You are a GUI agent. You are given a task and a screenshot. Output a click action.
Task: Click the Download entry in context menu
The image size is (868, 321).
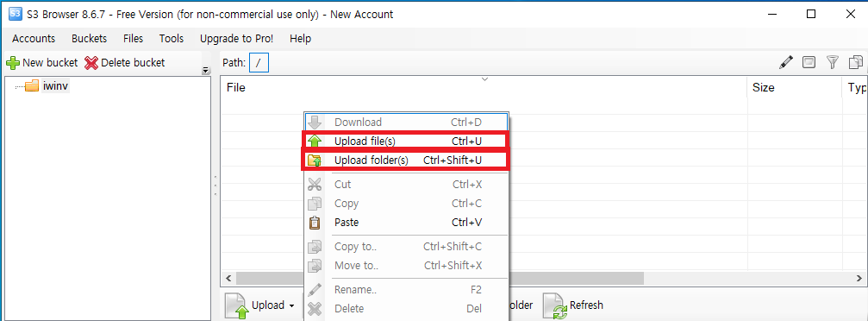point(406,122)
